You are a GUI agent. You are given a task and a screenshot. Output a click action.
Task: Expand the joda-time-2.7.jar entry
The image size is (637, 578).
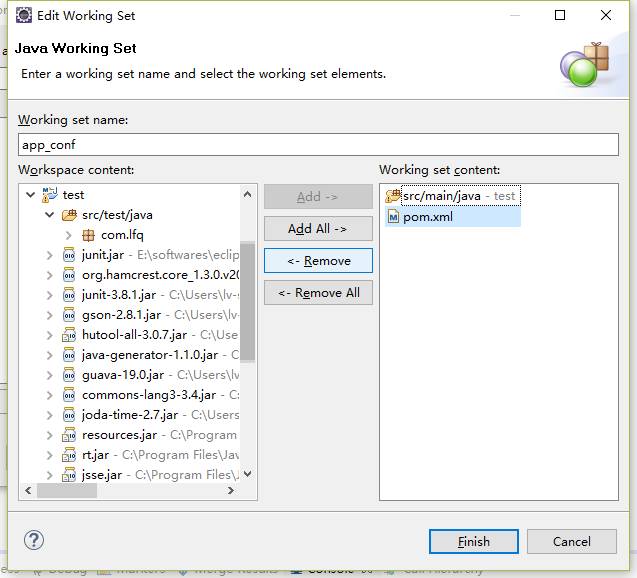[50, 415]
